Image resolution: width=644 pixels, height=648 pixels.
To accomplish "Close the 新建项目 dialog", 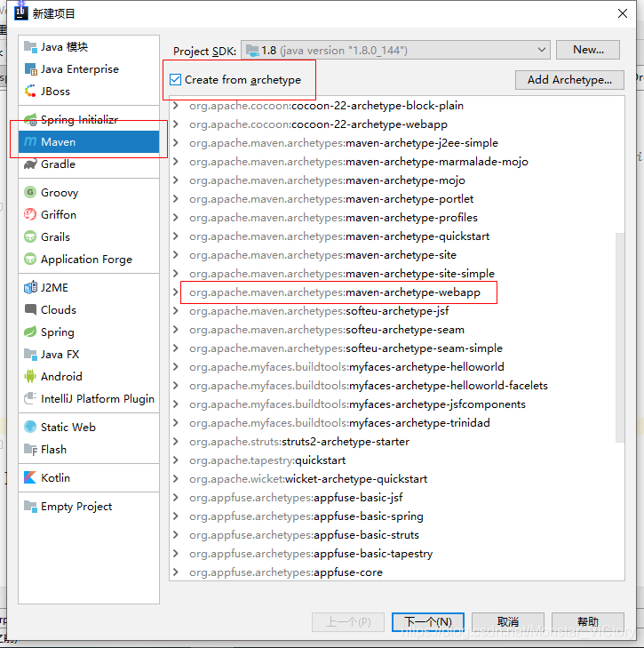I will pos(623,13).
